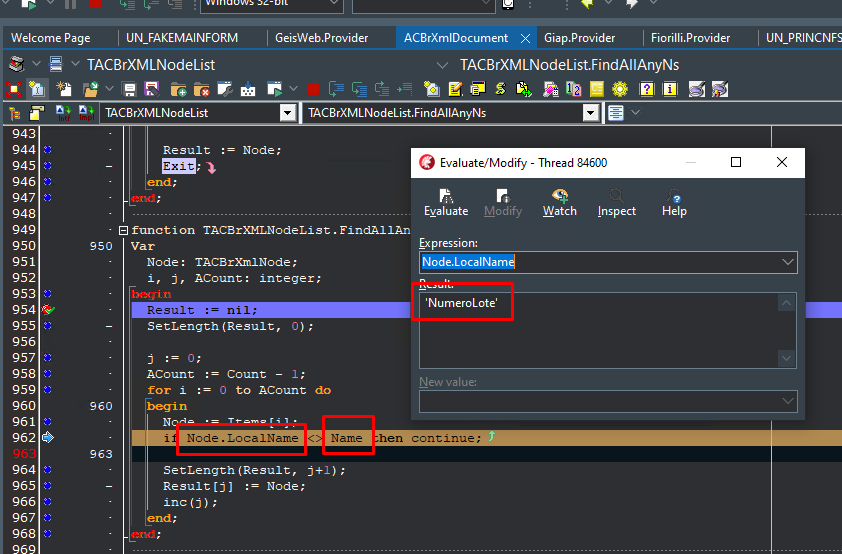
Task: Add to project with the folder plus icon
Action: (178, 89)
